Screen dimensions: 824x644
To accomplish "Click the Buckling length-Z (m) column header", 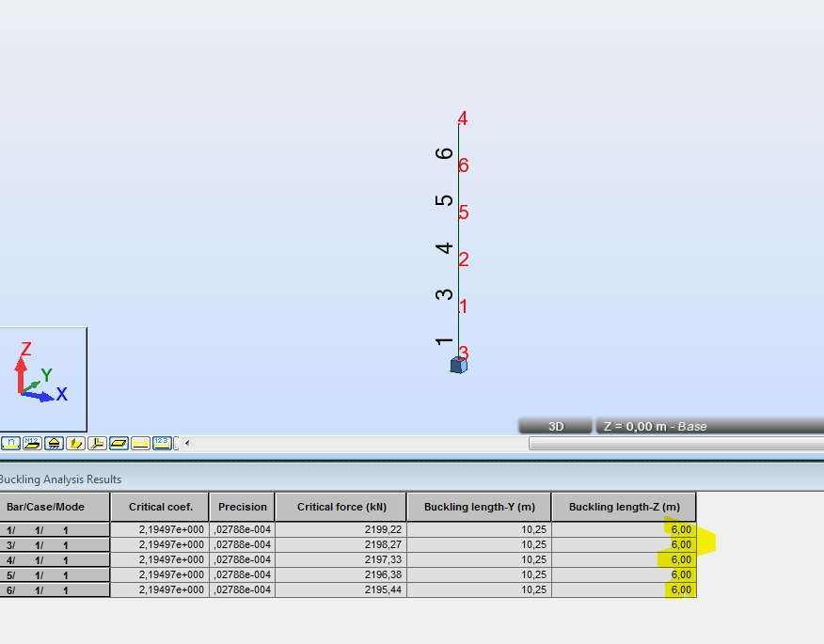I will point(625,507).
